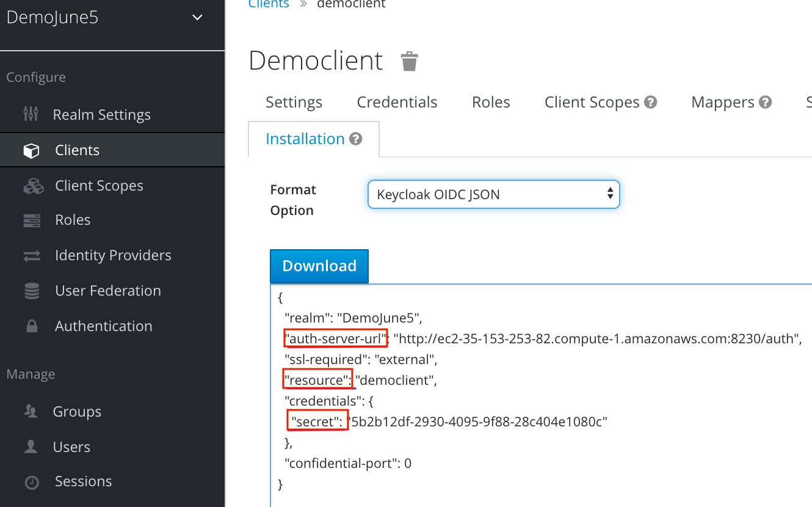Click the Democlient page heading
This screenshot has height=507, width=812.
316,61
